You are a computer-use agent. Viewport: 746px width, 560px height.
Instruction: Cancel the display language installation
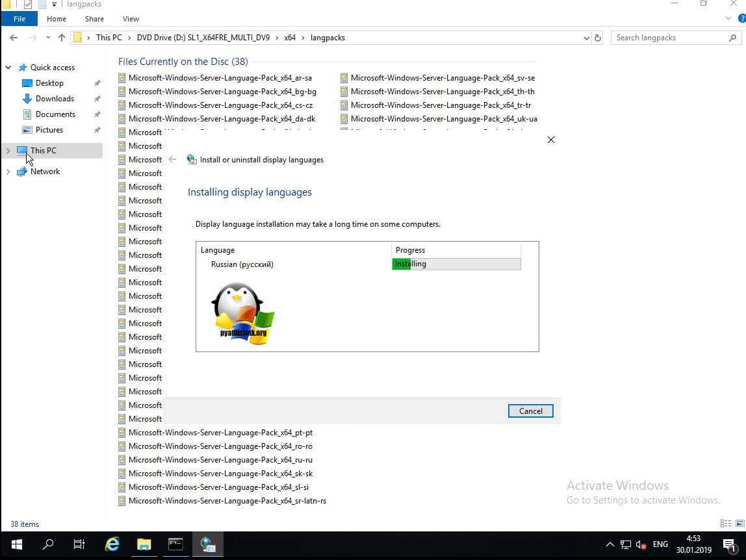(530, 411)
